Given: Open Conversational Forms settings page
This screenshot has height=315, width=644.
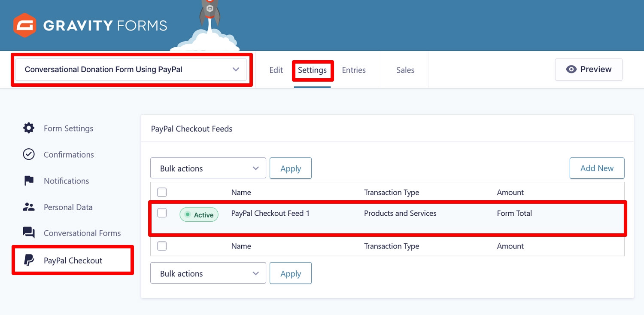Looking at the screenshot, I should [x=82, y=233].
